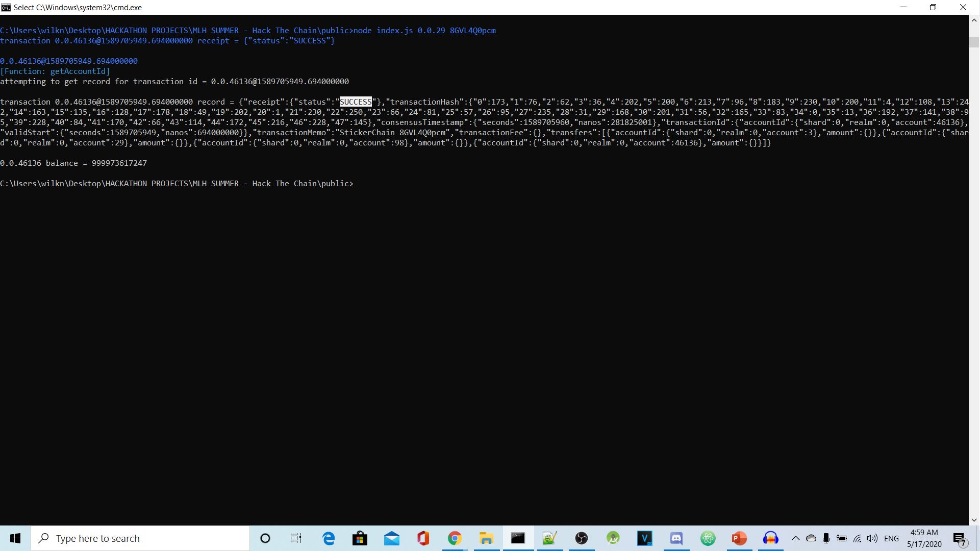Open the notification Action Center
This screenshot has height=551, width=980.
pyautogui.click(x=960, y=539)
